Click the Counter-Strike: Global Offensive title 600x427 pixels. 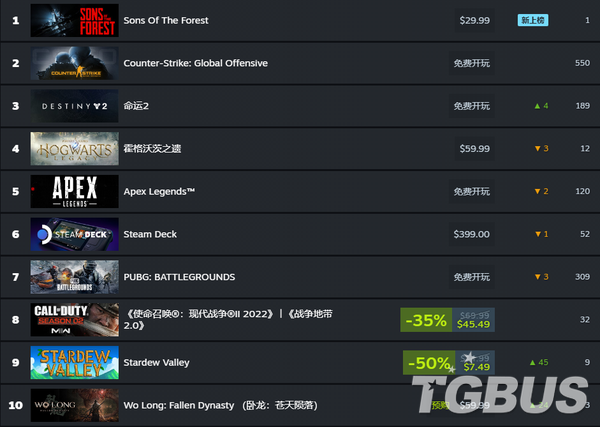tap(196, 63)
